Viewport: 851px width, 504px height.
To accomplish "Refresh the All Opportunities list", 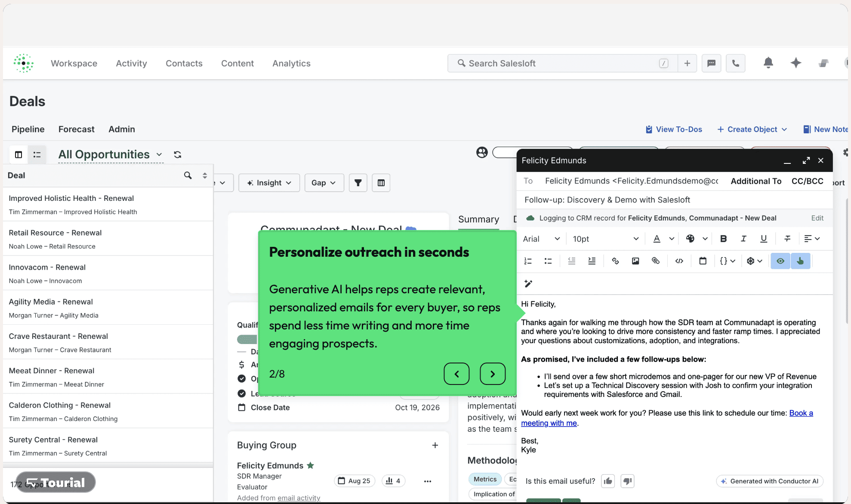I will tap(177, 154).
